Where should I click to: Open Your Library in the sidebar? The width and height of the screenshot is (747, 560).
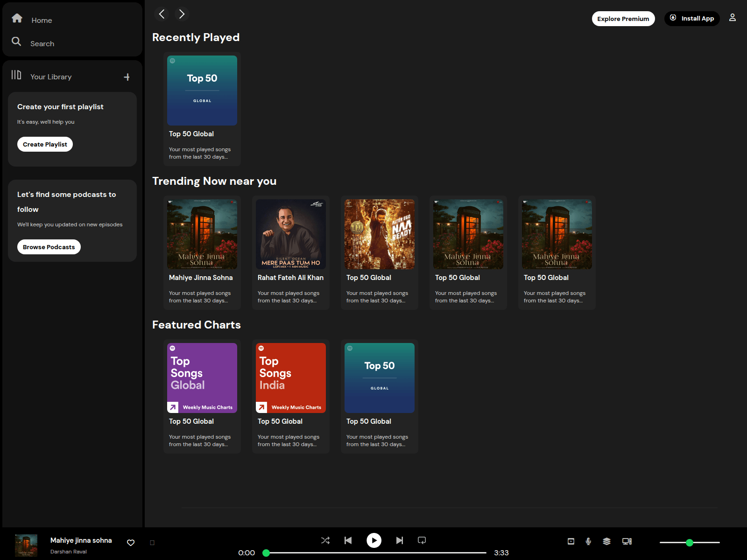click(42, 76)
